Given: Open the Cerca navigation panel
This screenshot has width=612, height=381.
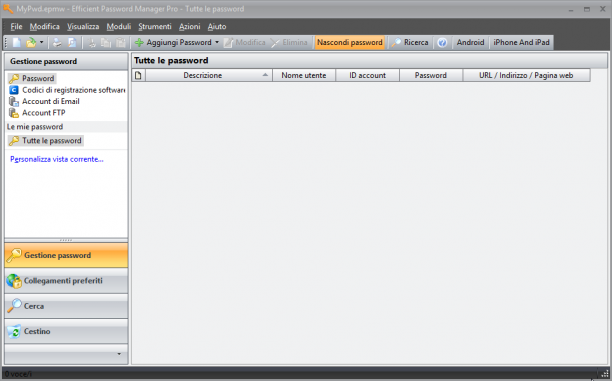Looking at the screenshot, I should point(66,306).
